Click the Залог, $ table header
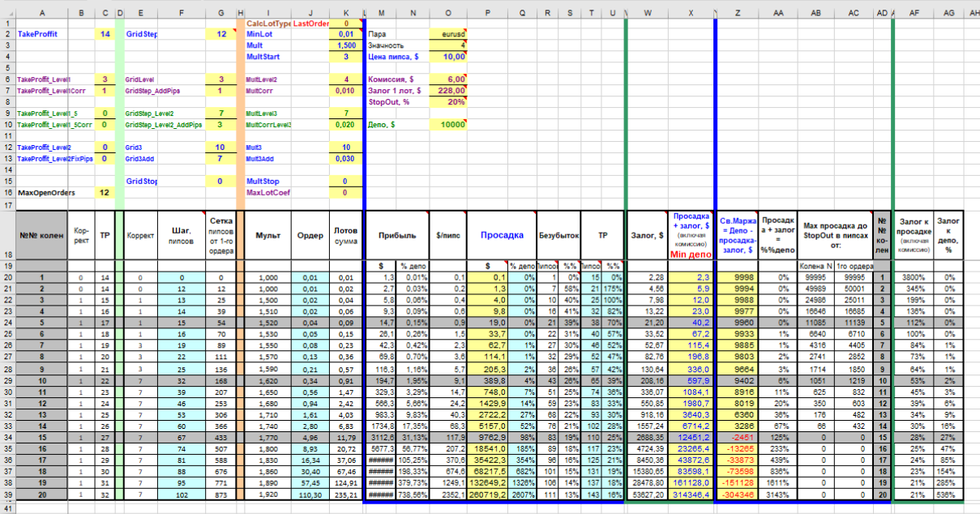Viewport: 980px width, 514px height. 647,235
